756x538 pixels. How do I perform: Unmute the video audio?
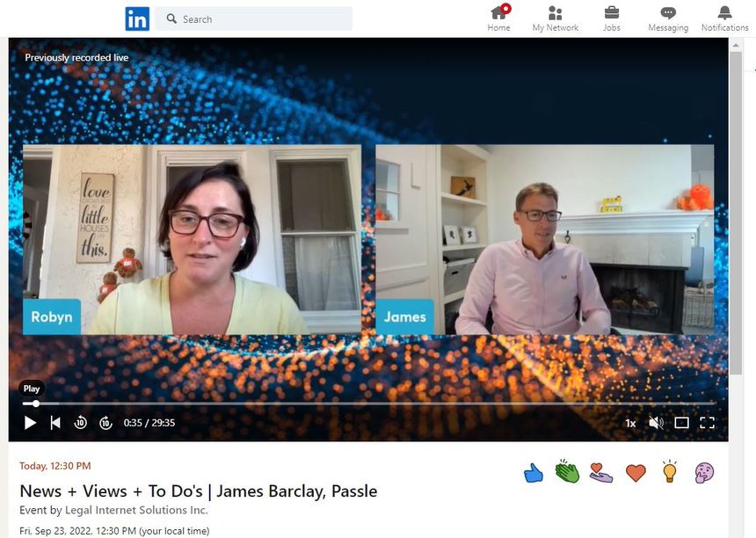click(656, 423)
